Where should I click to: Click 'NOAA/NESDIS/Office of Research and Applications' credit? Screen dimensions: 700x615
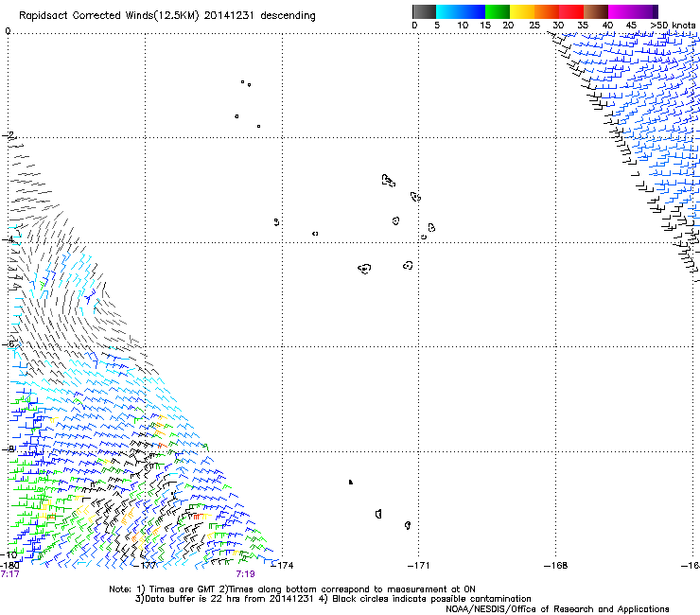click(x=557, y=609)
